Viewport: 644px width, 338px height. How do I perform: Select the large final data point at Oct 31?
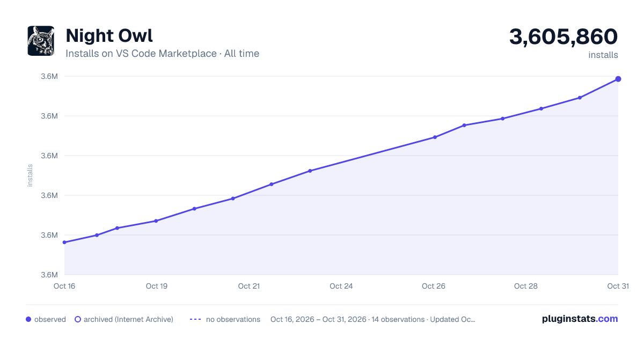pyautogui.click(x=618, y=79)
